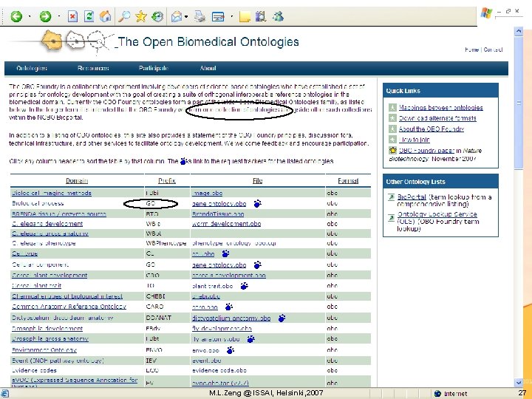The image size is (532, 399).
Task: Open the How to join quick link
Action: pos(415,140)
